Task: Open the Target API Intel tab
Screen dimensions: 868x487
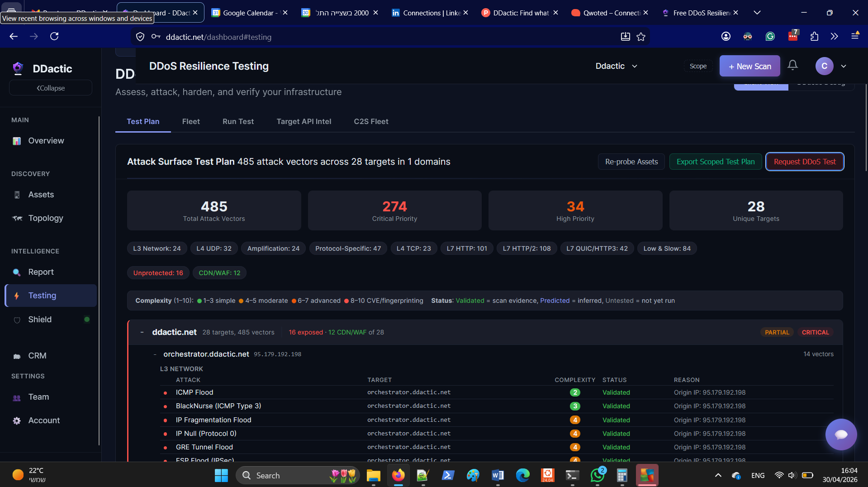Action: click(304, 121)
